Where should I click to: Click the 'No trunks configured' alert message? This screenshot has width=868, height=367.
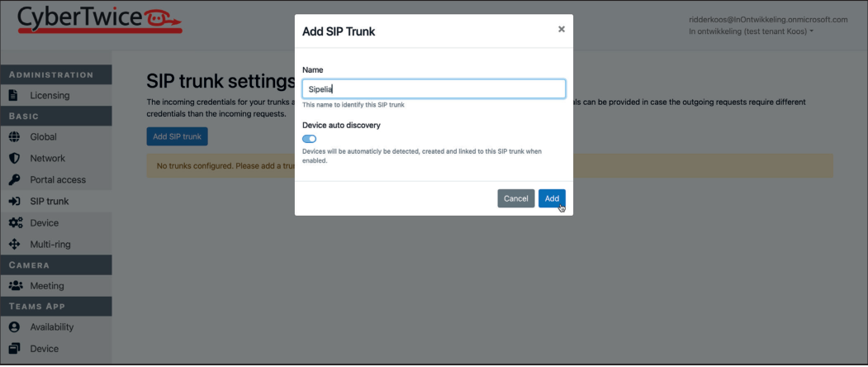[x=490, y=166]
